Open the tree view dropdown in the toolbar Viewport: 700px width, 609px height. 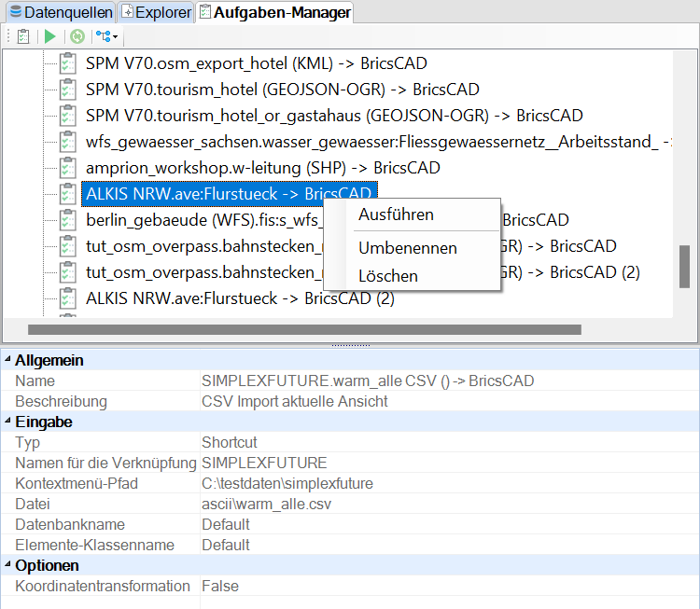click(106, 36)
